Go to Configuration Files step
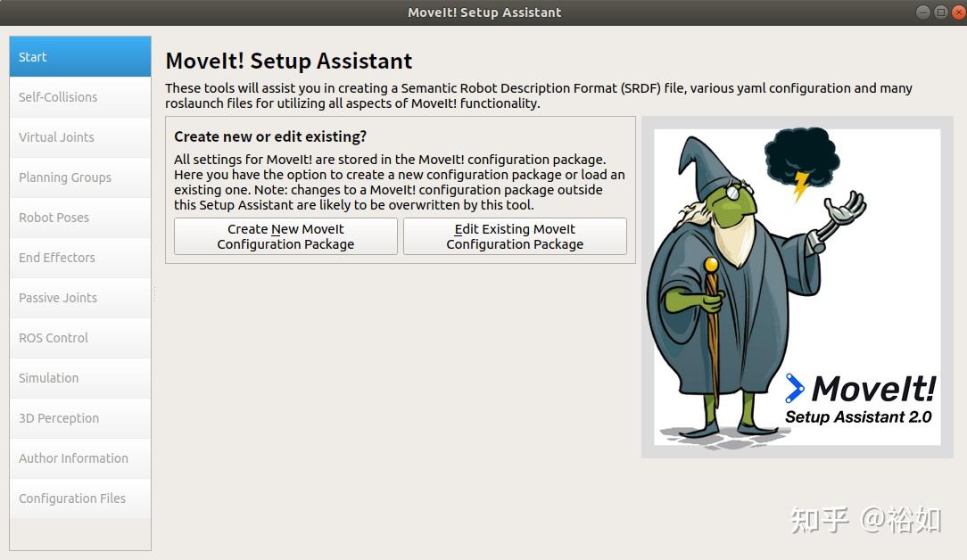The height and width of the screenshot is (560, 967). coord(79,498)
